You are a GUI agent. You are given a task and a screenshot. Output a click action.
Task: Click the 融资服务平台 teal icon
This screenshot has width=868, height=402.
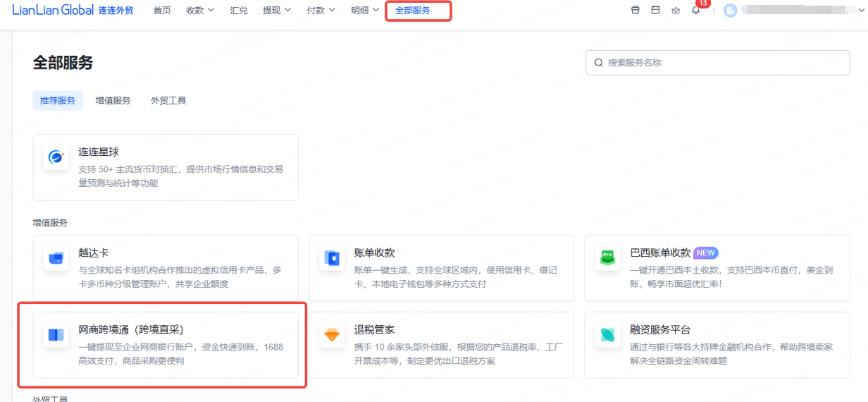click(x=607, y=335)
